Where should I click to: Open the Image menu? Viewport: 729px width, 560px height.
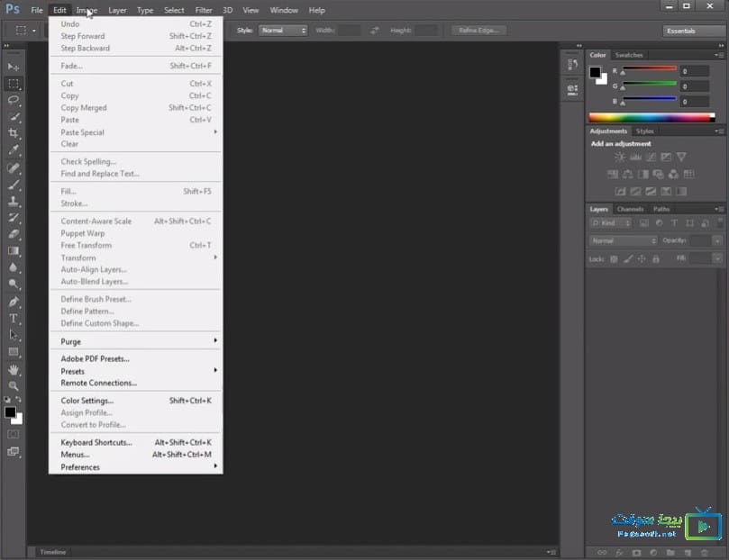(x=87, y=10)
